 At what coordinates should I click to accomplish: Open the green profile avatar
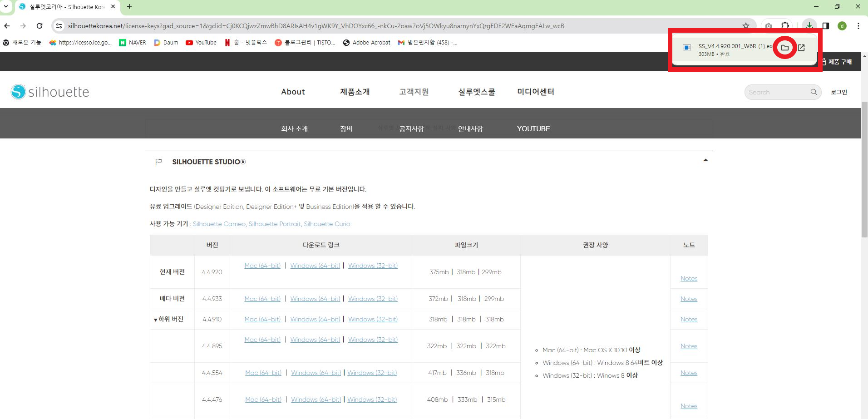click(x=842, y=26)
